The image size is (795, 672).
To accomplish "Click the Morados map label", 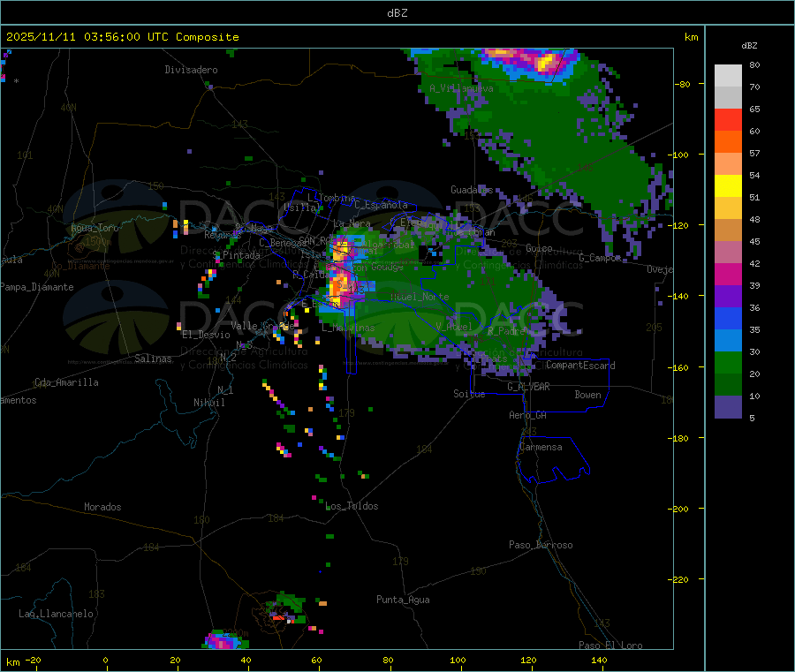I will 102,507.
